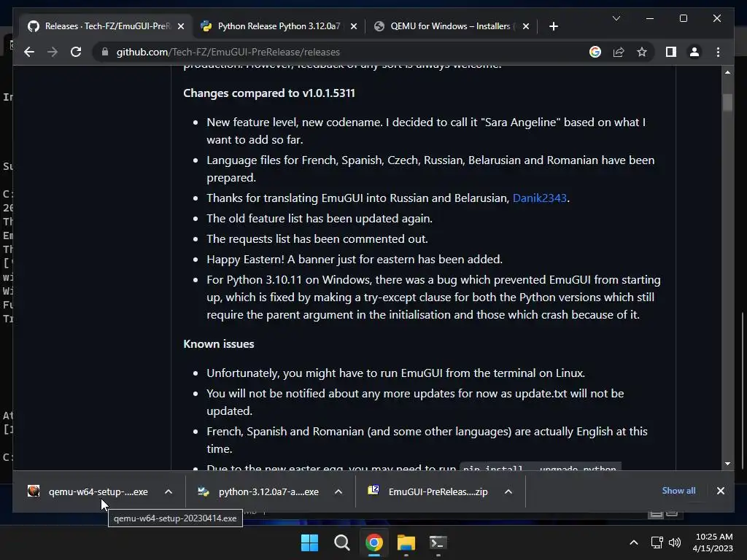
Task: Open Danik2343 profile link
Action: coord(539,198)
